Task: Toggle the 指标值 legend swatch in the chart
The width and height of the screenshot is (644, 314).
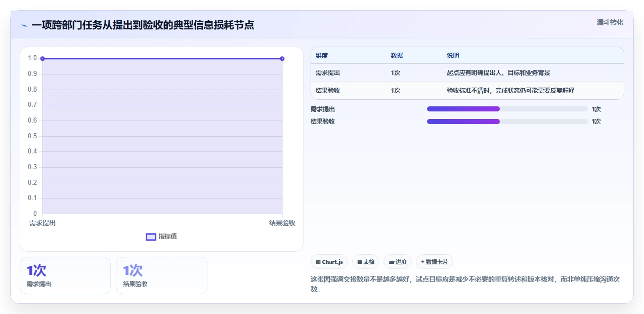Action: click(x=151, y=237)
